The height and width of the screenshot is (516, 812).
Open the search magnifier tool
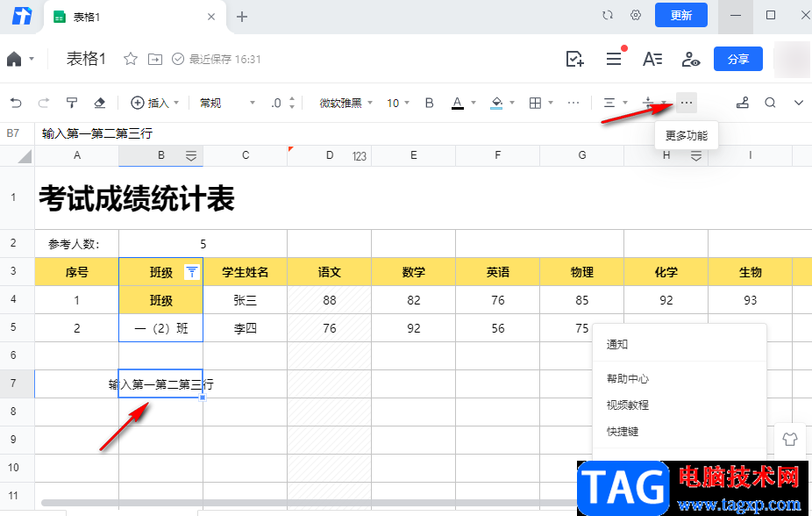point(770,103)
